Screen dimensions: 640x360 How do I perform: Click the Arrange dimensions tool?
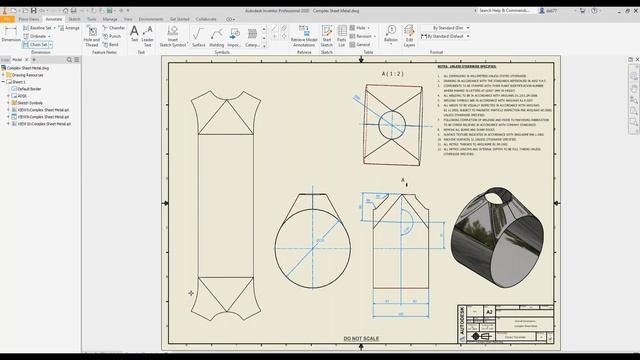click(x=69, y=28)
